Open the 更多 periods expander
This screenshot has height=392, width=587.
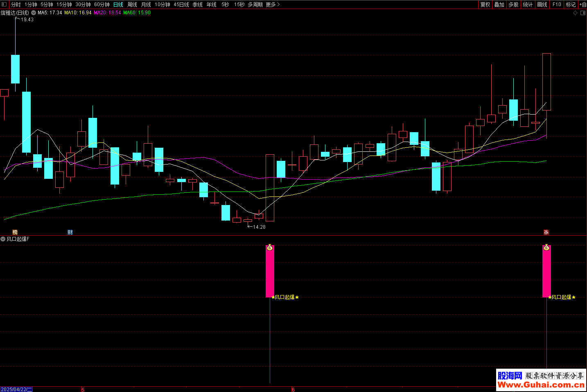(273, 5)
